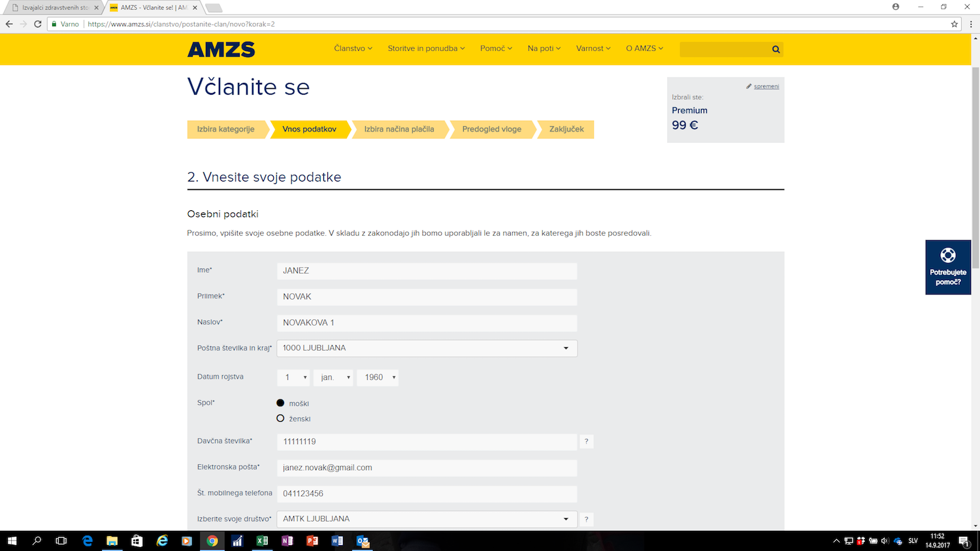Click the spremeni link to change the selection
This screenshot has width=980, height=551.
766,86
